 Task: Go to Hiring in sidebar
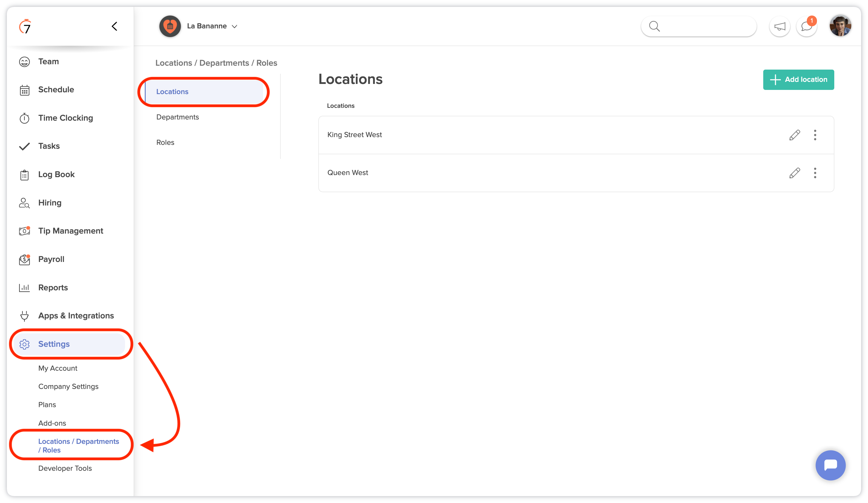50,203
